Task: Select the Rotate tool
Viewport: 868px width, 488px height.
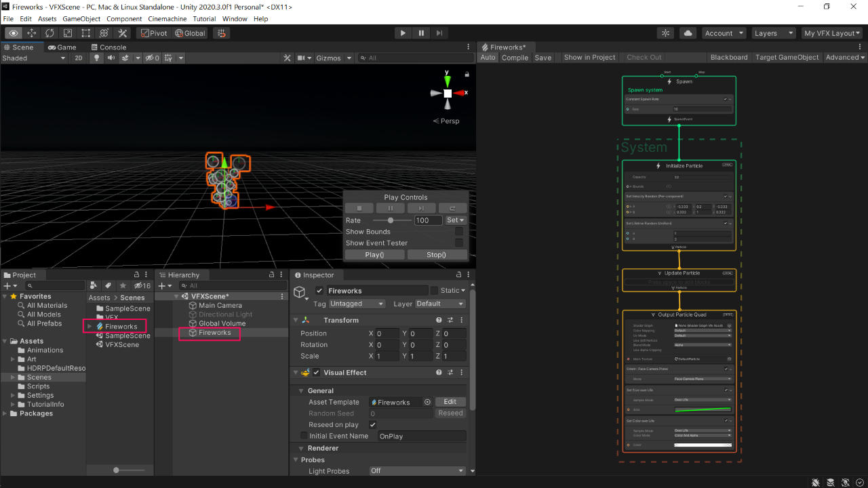Action: pos(50,33)
